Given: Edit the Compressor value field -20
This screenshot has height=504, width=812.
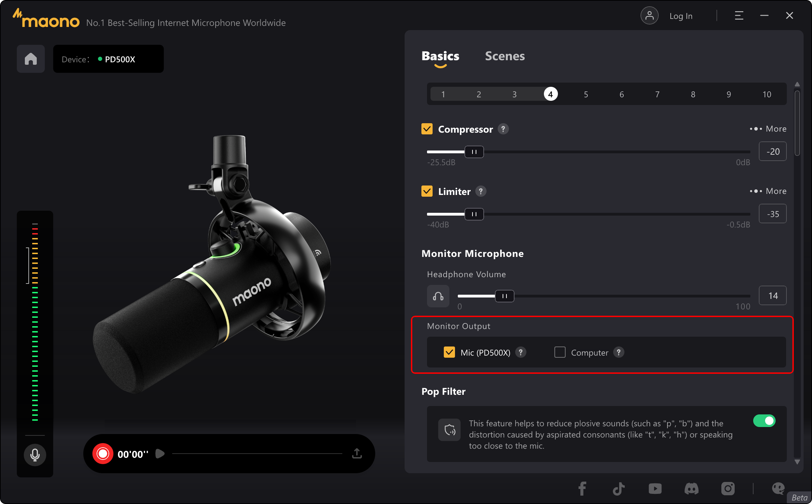Looking at the screenshot, I should click(772, 151).
